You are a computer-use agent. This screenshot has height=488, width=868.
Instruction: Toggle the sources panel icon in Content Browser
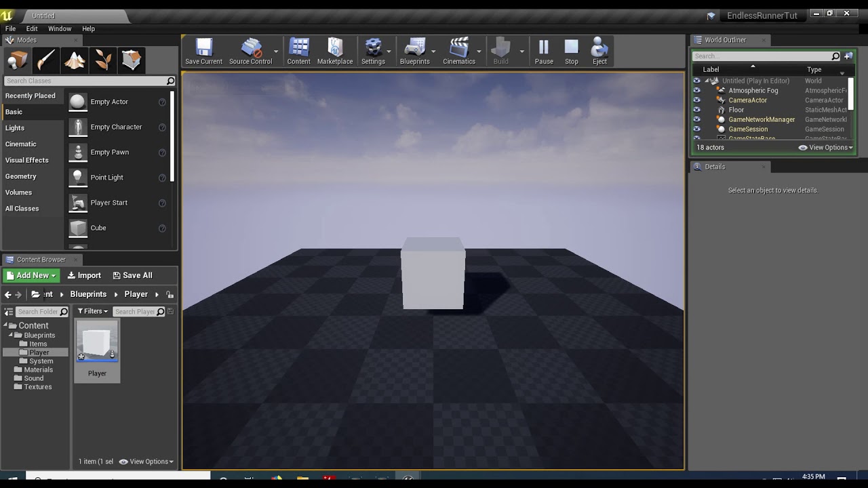[x=9, y=312]
